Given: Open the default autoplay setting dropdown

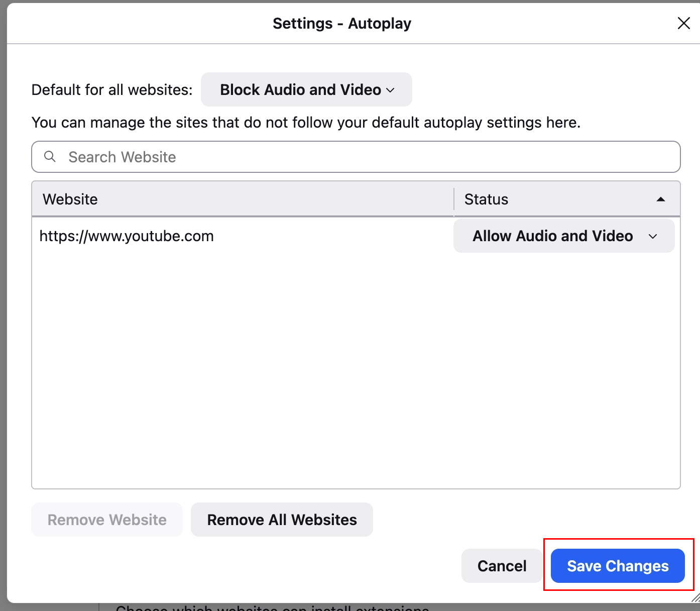Looking at the screenshot, I should point(306,90).
